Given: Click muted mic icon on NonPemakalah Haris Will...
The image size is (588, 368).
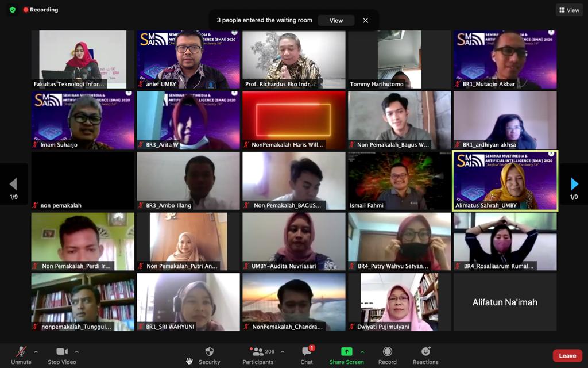Looking at the screenshot, I should pos(246,144).
